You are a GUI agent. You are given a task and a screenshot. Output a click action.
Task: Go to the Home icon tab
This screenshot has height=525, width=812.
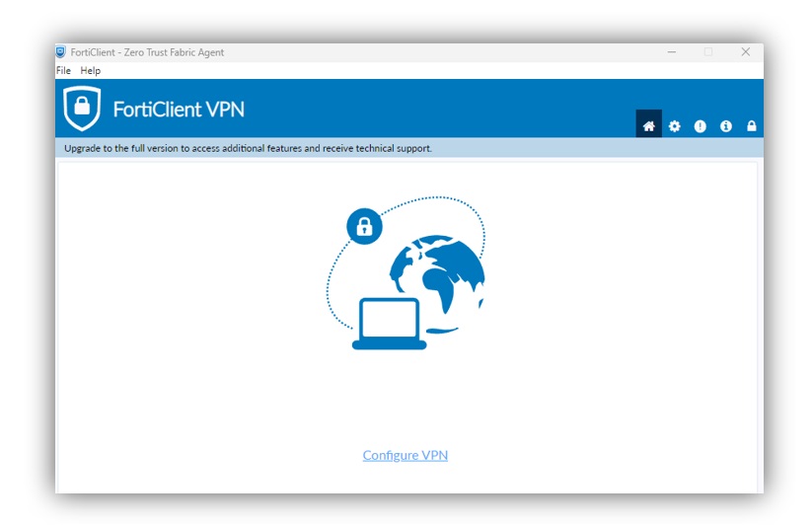click(x=648, y=125)
